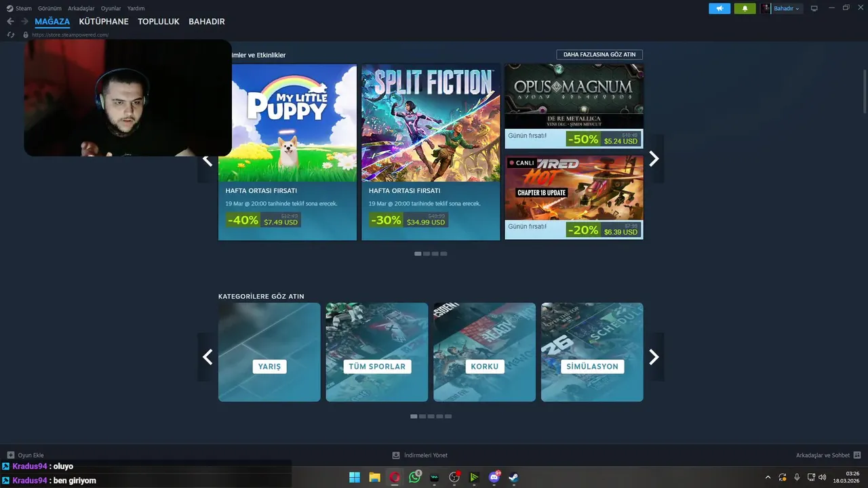The width and height of the screenshot is (868, 488).
Task: Open the KORKU category
Action: [x=484, y=352]
